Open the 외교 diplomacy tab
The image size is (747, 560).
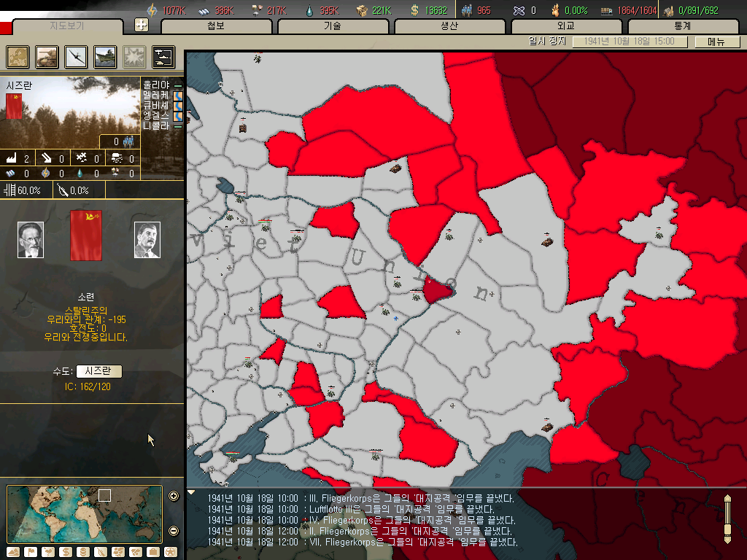click(566, 26)
